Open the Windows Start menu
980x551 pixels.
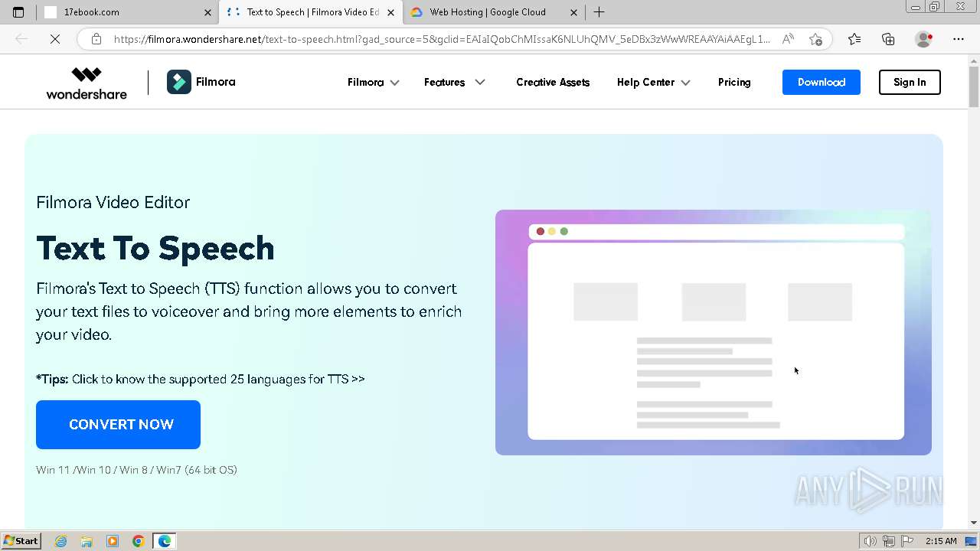pyautogui.click(x=21, y=541)
